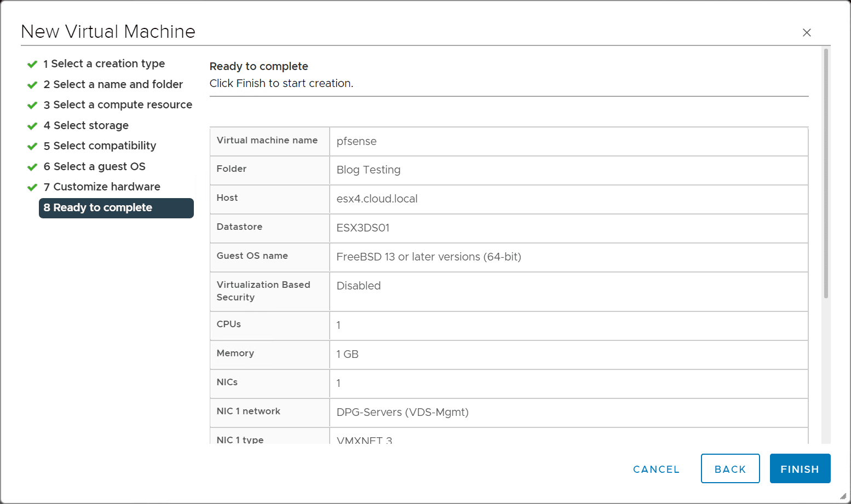Click the checkmark icon next to guest OS
Viewport: 851px width, 504px height.
pos(32,167)
